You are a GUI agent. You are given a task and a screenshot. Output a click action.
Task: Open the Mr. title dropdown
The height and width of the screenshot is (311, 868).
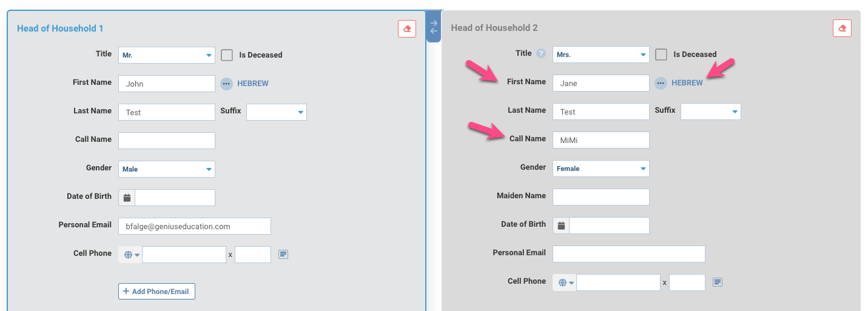click(x=167, y=55)
